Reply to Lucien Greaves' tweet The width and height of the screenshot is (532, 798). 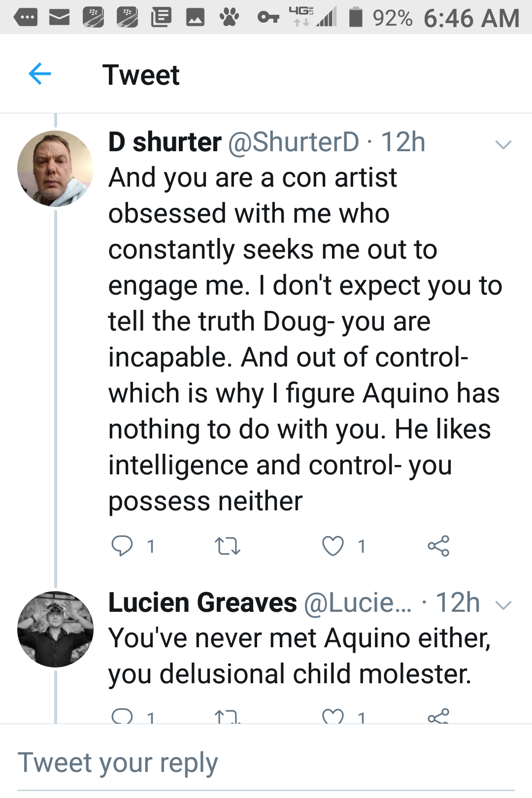pos(122,716)
